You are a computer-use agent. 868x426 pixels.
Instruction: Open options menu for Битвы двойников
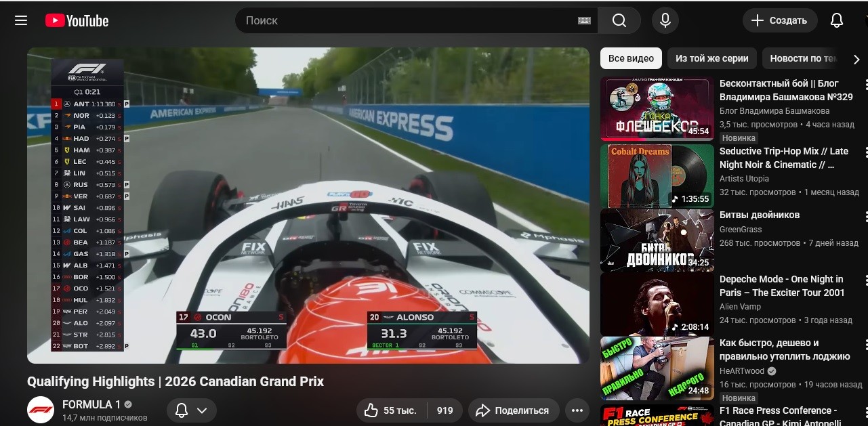[865, 216]
